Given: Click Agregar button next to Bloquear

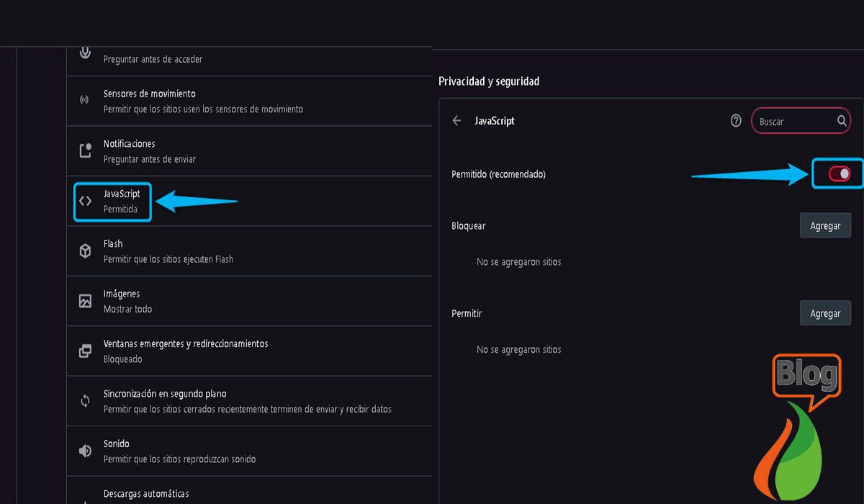Looking at the screenshot, I should pyautogui.click(x=825, y=225).
